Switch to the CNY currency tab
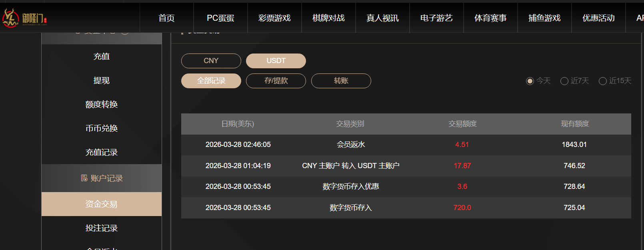Screen dimensions: 644x250 (x=211, y=61)
